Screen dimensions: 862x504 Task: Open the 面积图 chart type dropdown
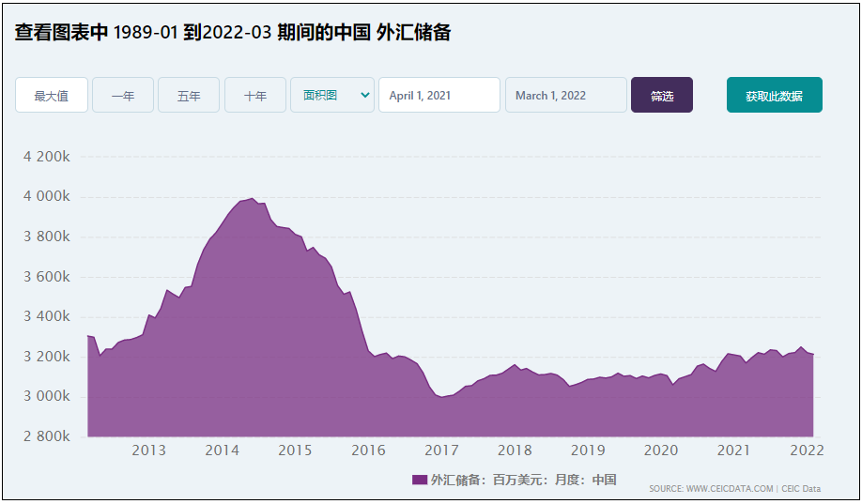point(332,95)
